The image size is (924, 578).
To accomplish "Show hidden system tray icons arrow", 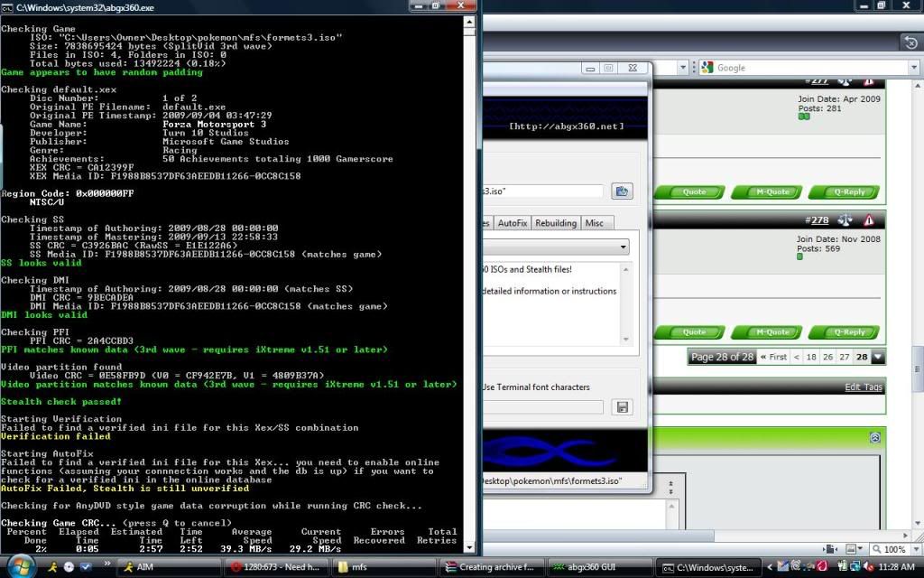I will click(x=770, y=567).
